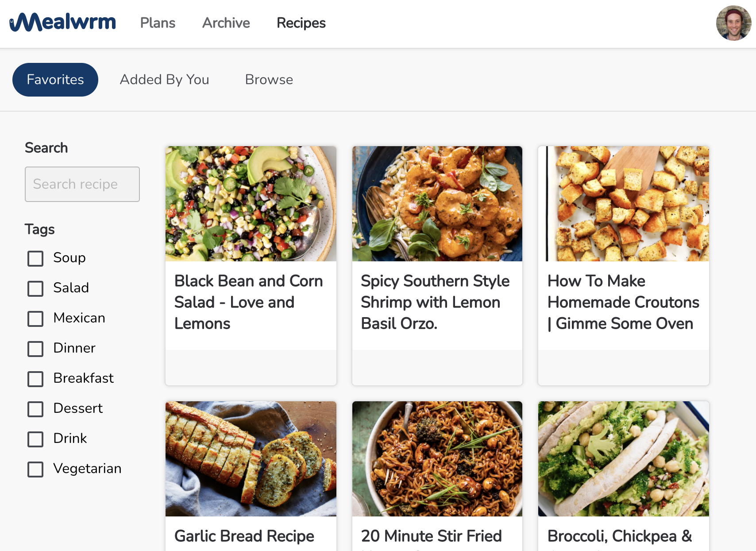756x551 pixels.
Task: Go to the Archive page
Action: click(x=226, y=23)
